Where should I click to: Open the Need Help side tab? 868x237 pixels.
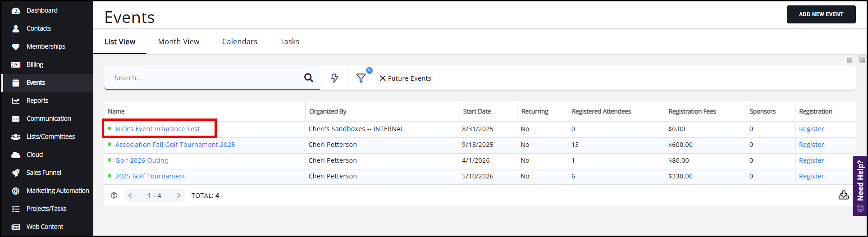click(x=860, y=186)
